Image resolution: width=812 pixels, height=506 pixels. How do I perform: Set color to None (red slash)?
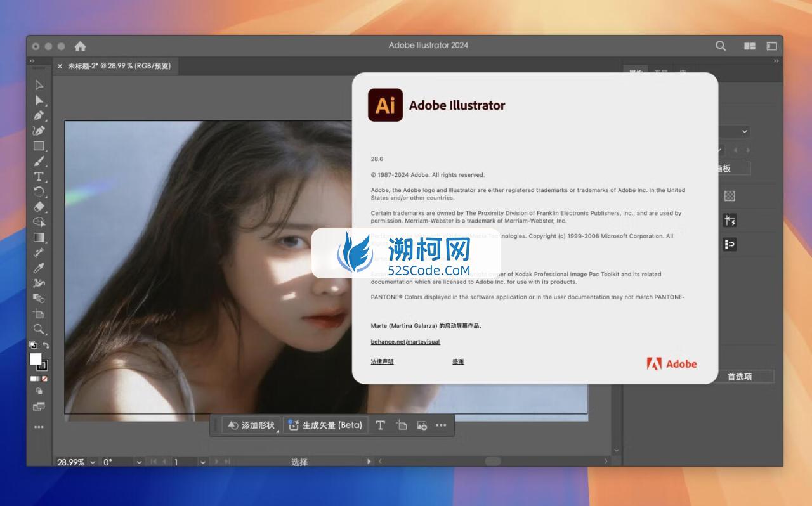click(44, 379)
